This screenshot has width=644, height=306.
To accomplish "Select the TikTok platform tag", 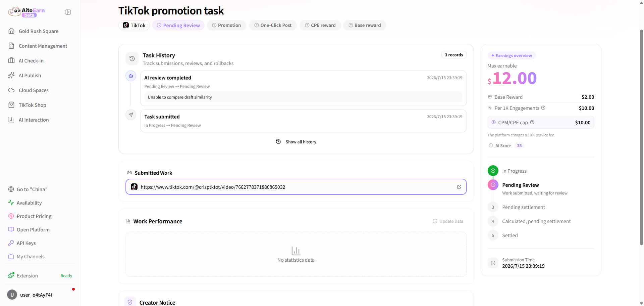I will tap(134, 25).
